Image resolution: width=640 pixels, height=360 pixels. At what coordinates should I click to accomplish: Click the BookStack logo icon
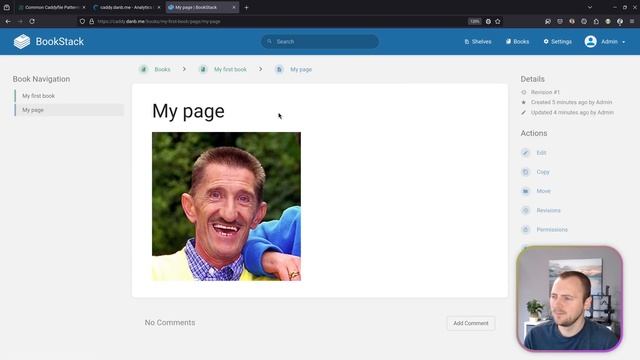pyautogui.click(x=22, y=41)
